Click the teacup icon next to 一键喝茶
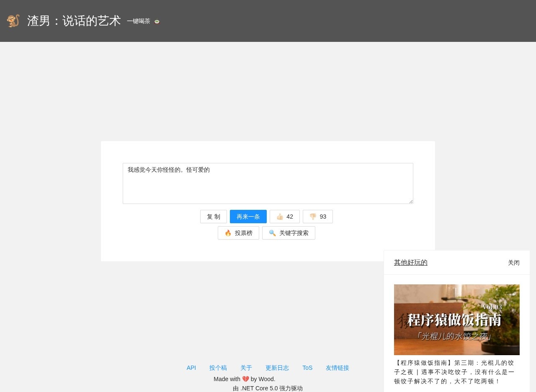 (x=157, y=21)
